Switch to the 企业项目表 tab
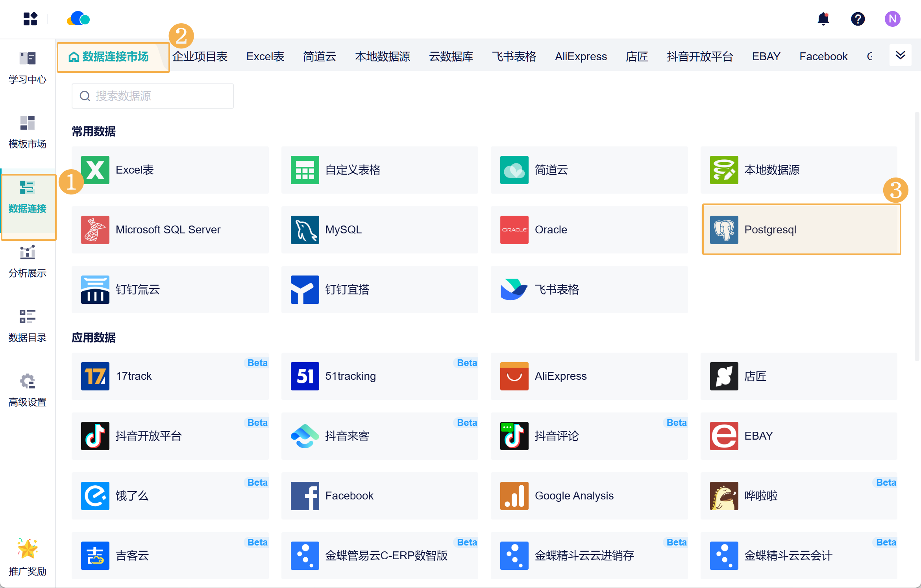 200,57
